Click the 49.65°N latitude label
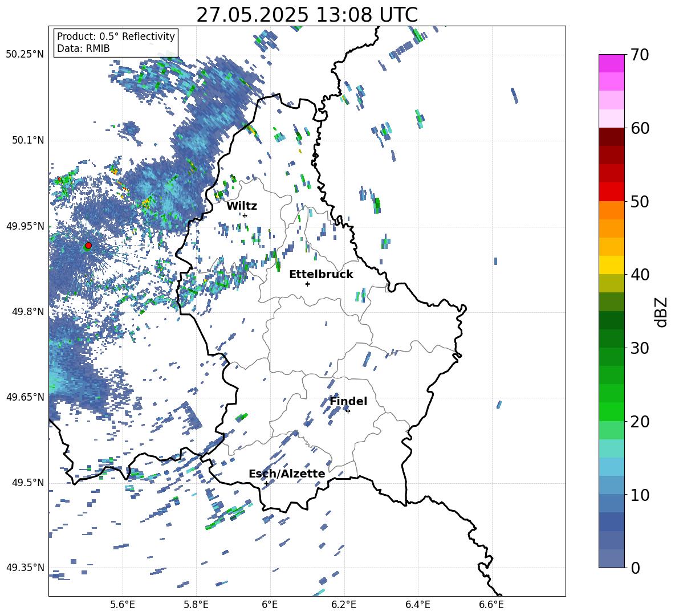Image resolution: width=675 pixels, height=616 pixels. (x=25, y=397)
